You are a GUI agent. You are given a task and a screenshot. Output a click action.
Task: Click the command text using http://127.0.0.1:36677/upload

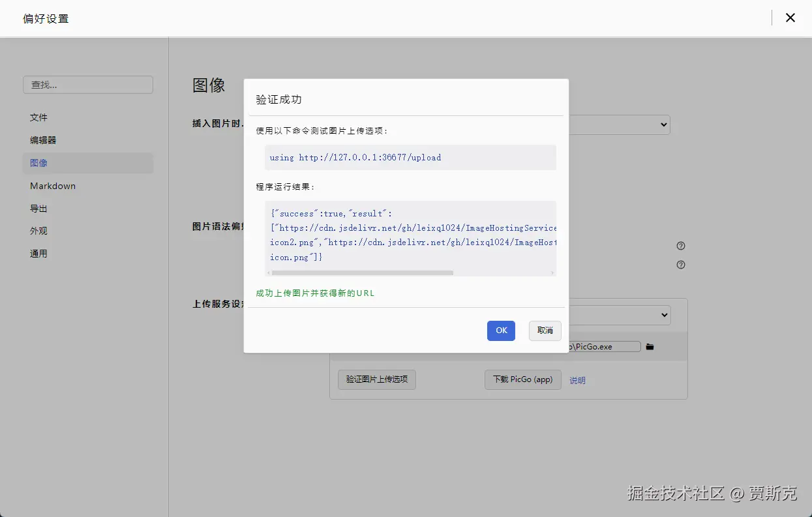(355, 157)
